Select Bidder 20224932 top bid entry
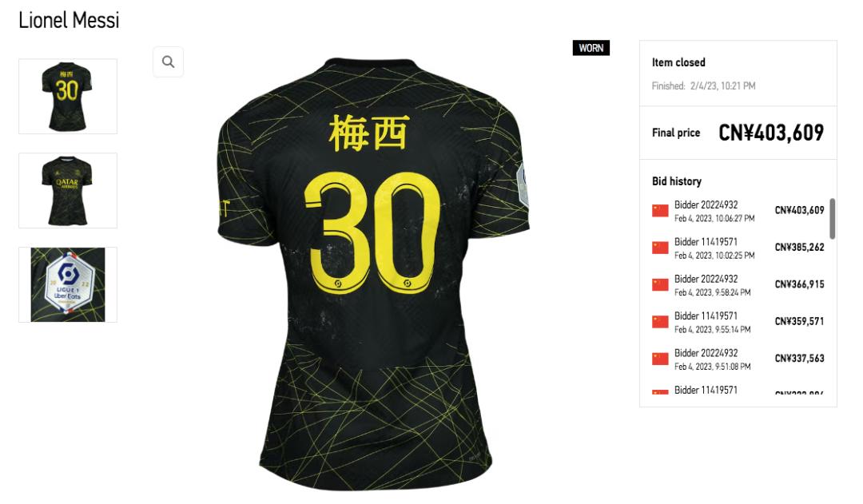Viewport: 863px width, 504px height. click(x=738, y=211)
